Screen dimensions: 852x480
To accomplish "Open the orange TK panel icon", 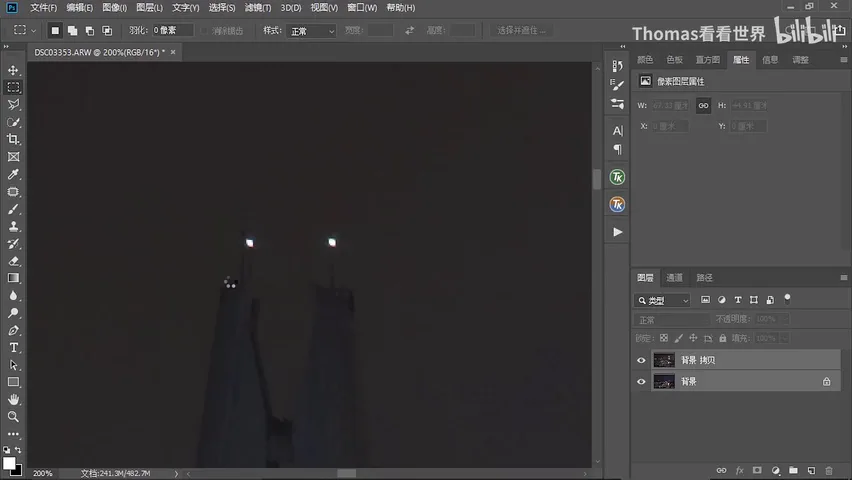I will click(617, 204).
